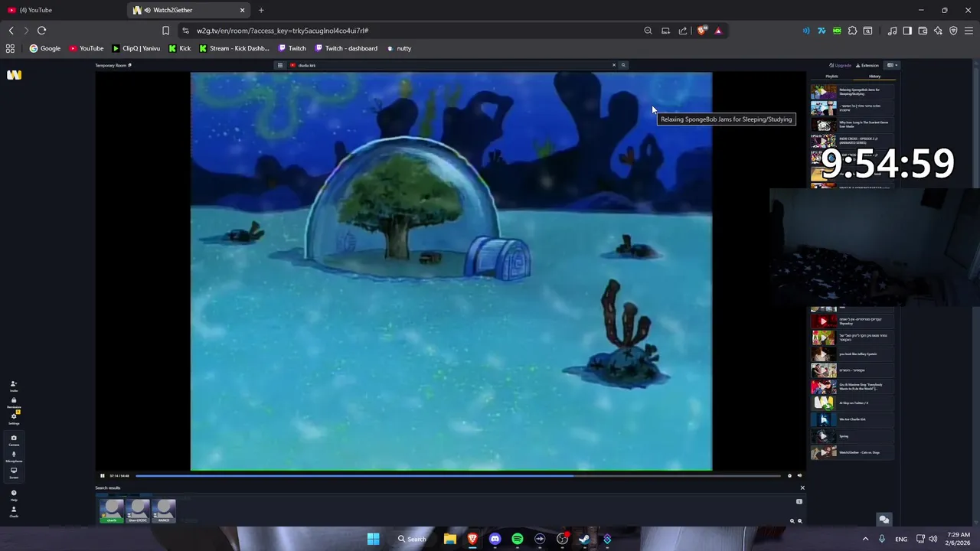This screenshot has height=551, width=980.
Task: Click the Watch2Gether logo at top left
Action: pyautogui.click(x=14, y=74)
